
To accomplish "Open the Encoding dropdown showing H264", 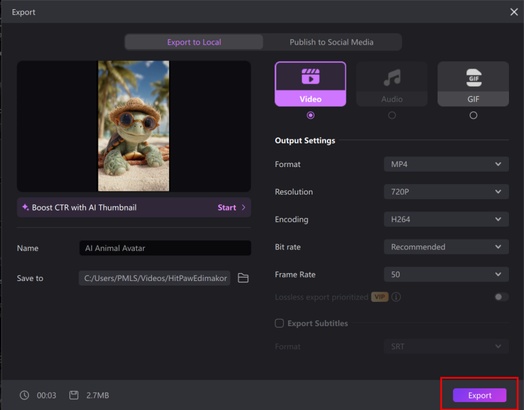I will click(446, 219).
